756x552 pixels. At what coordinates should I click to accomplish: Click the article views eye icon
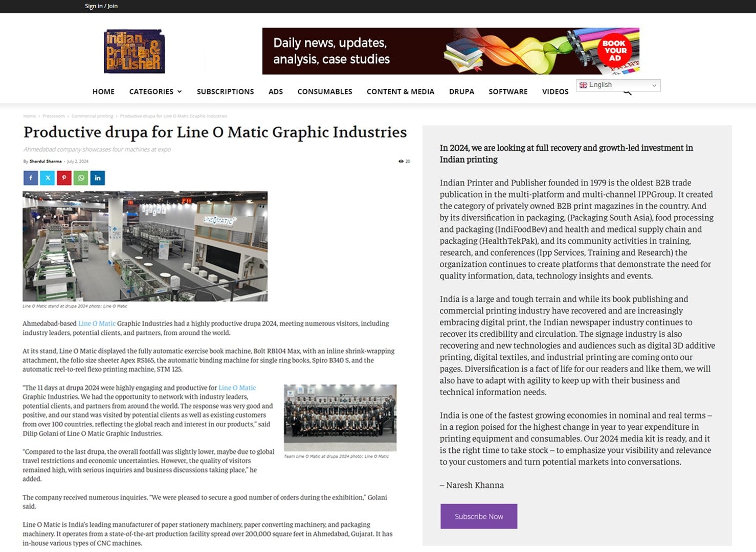point(401,161)
